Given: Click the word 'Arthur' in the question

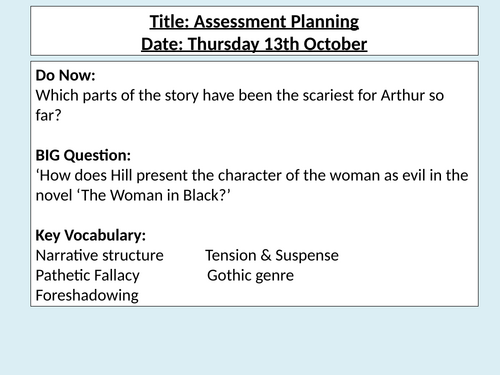Looking at the screenshot, I should coord(403,95).
